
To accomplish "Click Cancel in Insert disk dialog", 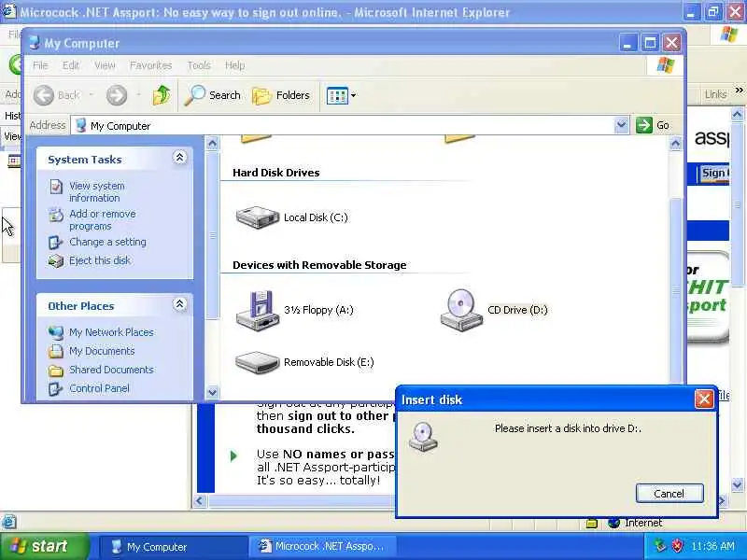I will (669, 494).
